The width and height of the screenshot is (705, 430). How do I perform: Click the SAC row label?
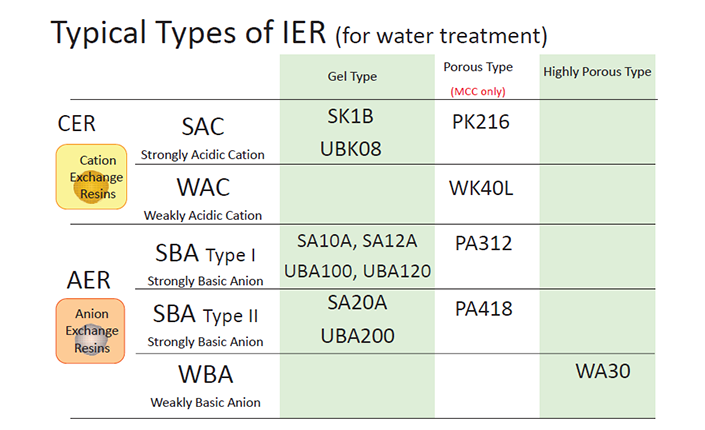tap(203, 127)
